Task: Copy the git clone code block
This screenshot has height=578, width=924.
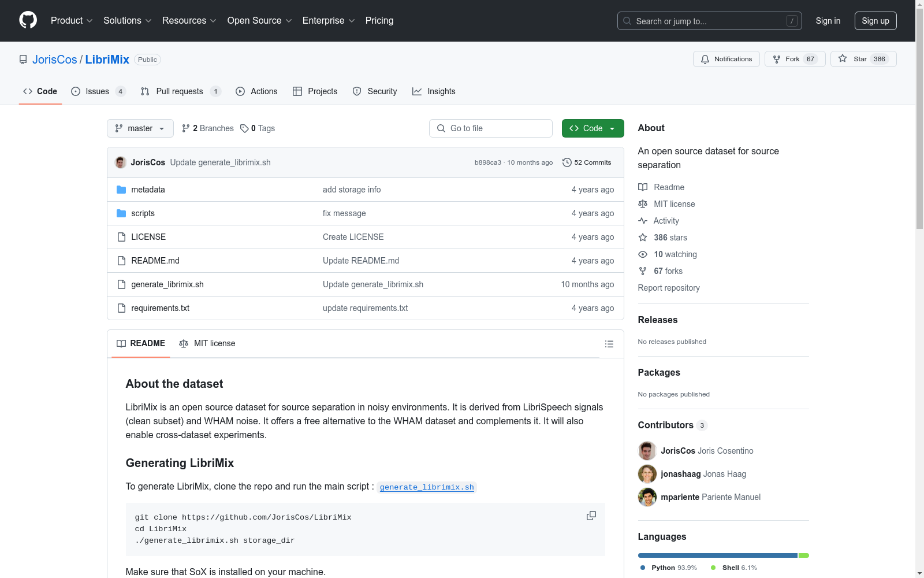Action: [x=591, y=516]
